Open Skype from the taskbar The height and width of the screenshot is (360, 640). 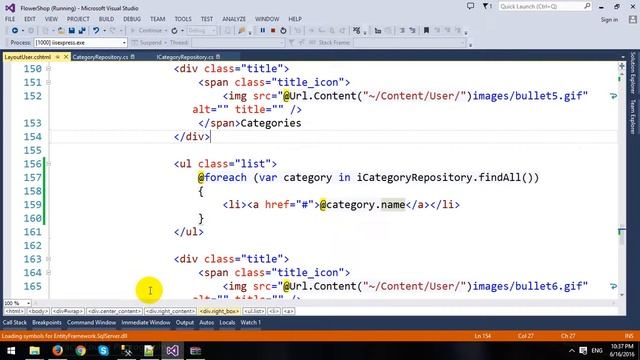103,351
